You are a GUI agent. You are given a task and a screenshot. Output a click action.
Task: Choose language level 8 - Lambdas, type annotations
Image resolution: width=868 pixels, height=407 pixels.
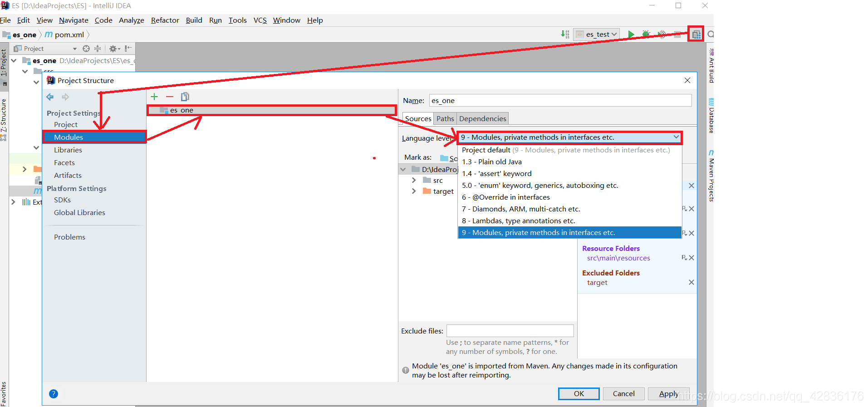pos(570,221)
